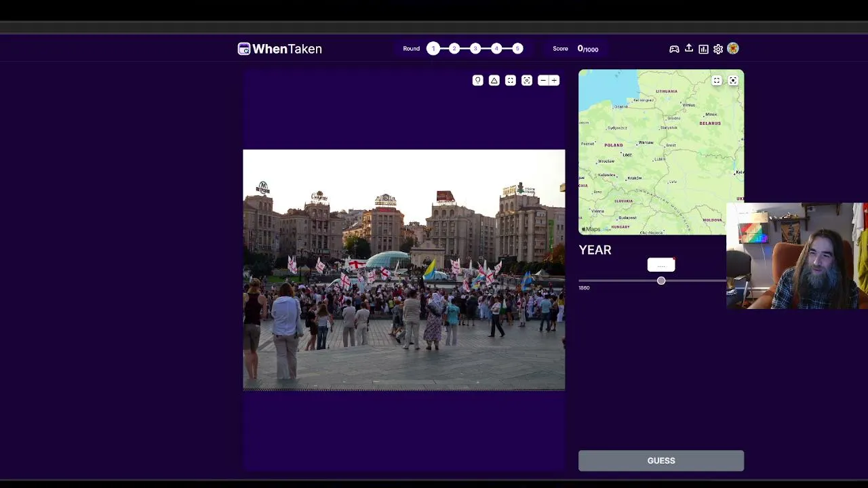Select round 3 indicator

tap(475, 49)
